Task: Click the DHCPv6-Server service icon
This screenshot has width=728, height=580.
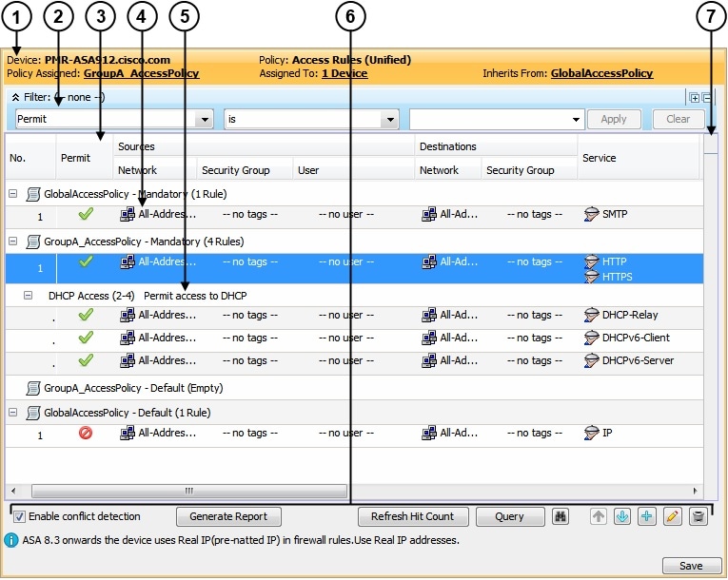Action: click(591, 360)
